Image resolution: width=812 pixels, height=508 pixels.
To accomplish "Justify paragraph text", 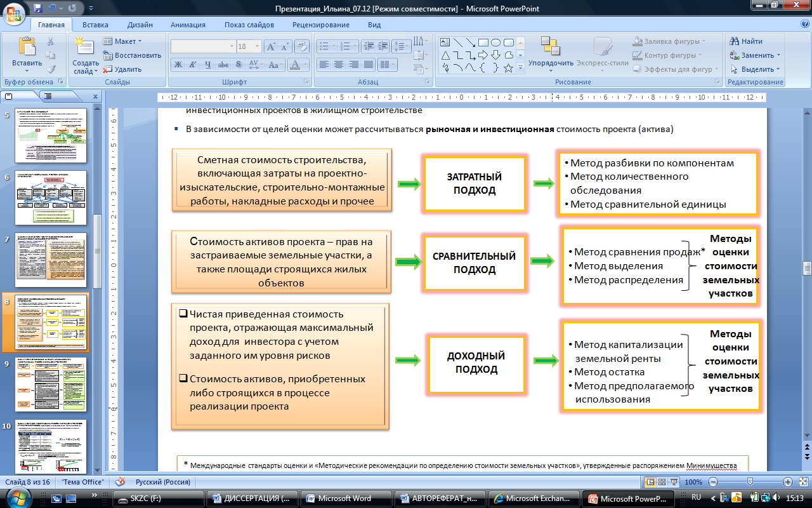I will (x=367, y=65).
